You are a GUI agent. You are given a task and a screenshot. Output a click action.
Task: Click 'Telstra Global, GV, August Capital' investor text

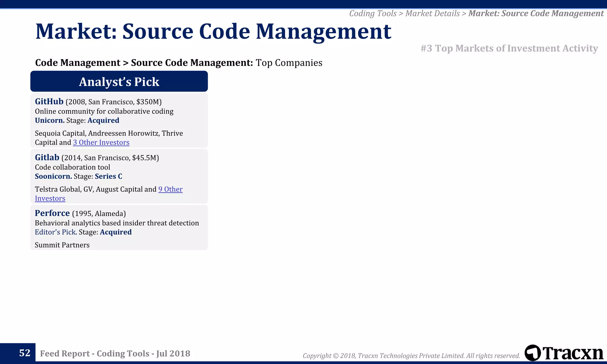coord(89,189)
